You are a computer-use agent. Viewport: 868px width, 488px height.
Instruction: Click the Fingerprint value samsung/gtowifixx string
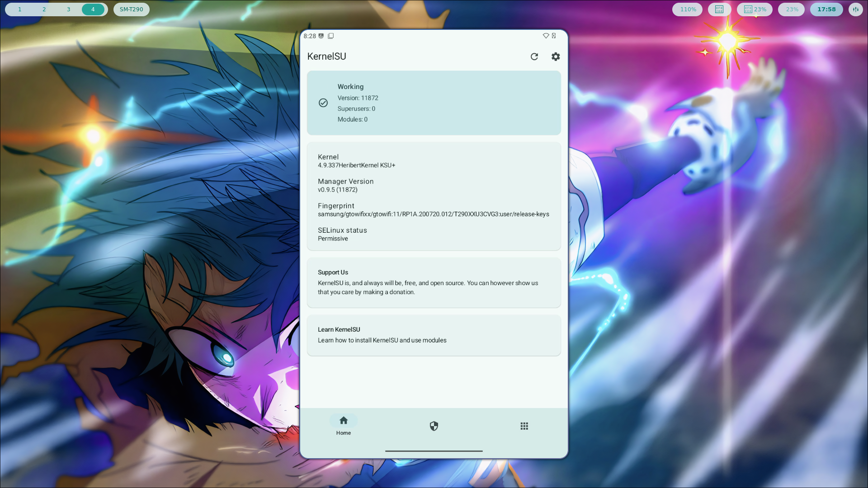tap(434, 214)
